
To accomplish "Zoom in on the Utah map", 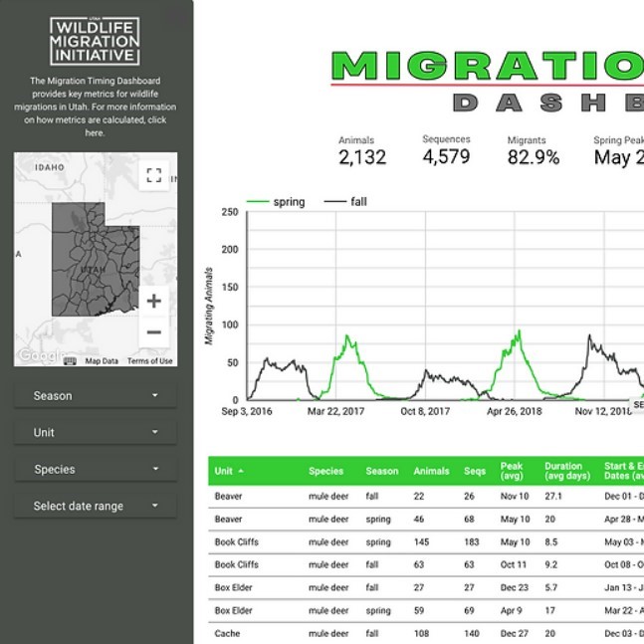I will 153,301.
